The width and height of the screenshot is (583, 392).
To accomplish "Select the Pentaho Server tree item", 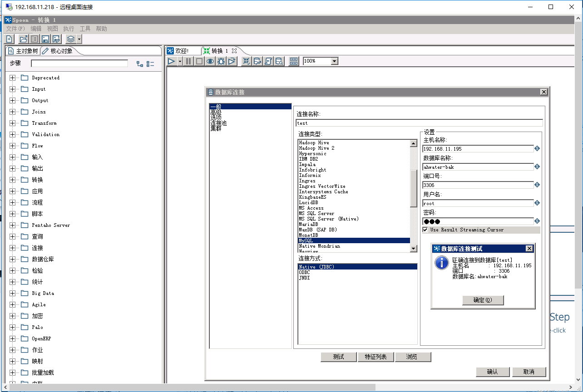I will (51, 225).
